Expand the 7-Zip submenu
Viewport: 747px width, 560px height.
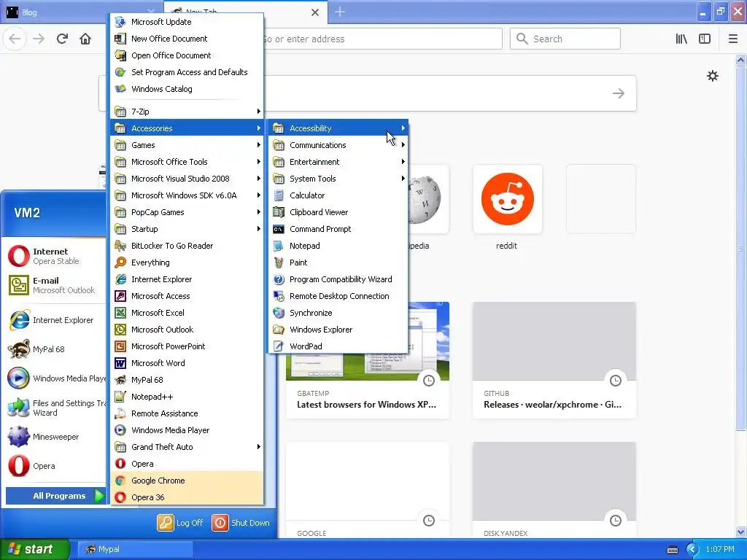pos(187,112)
